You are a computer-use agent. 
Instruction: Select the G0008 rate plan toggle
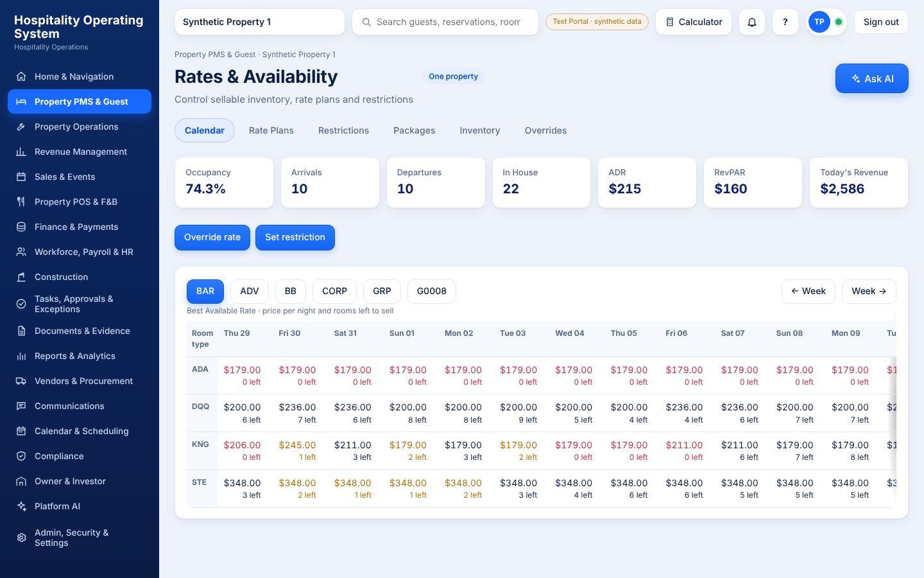point(432,291)
